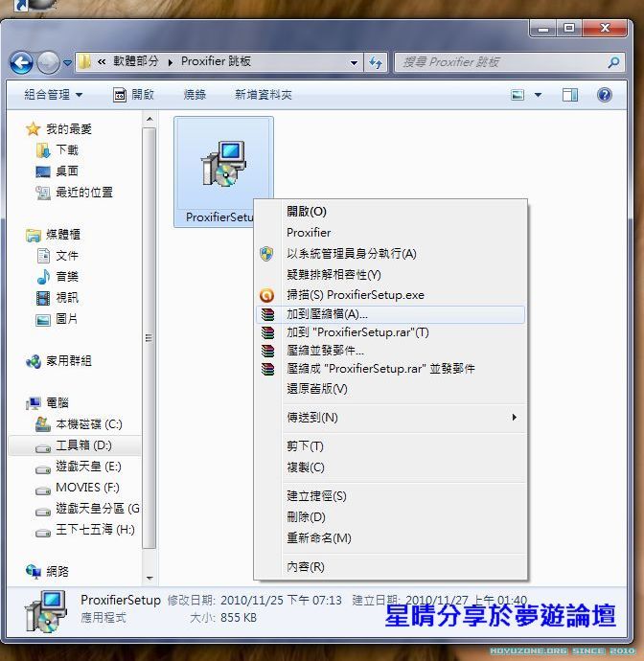Click the orange antivirus scan icon
The height and width of the screenshot is (661, 644).
(266, 295)
